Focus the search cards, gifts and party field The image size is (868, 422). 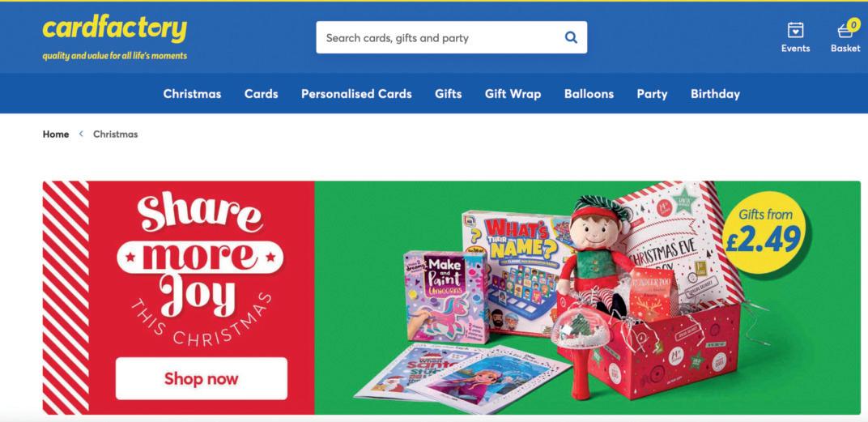451,37
